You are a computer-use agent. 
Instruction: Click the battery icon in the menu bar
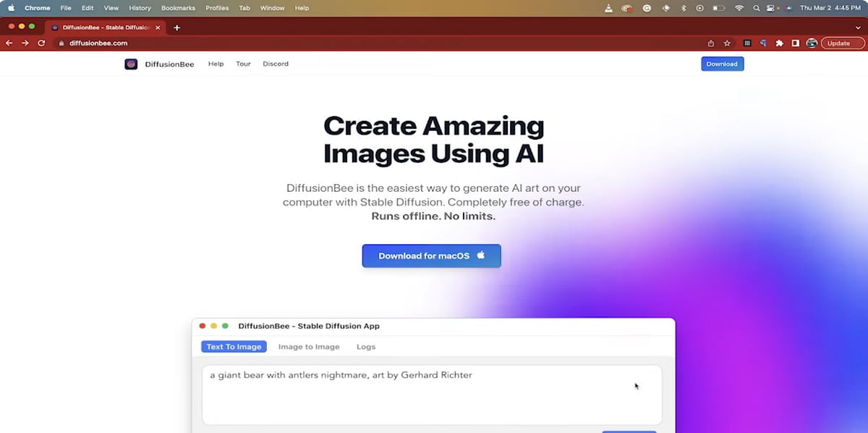coord(718,8)
